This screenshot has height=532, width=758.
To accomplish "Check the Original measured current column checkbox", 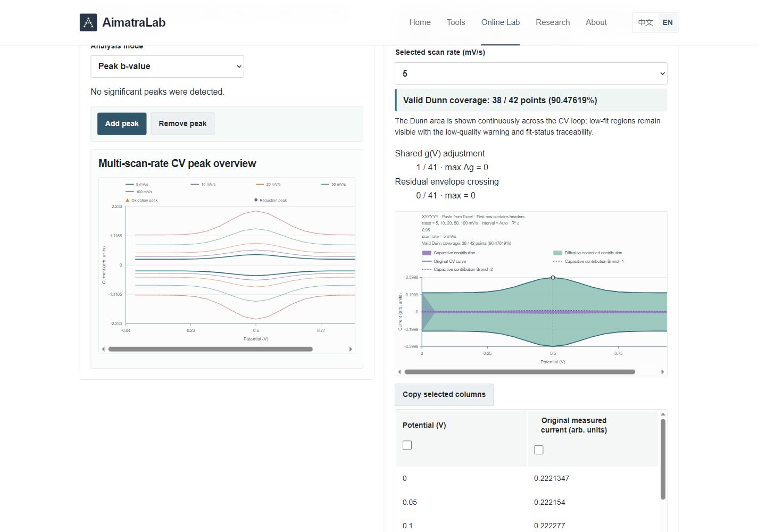I will tap(539, 450).
